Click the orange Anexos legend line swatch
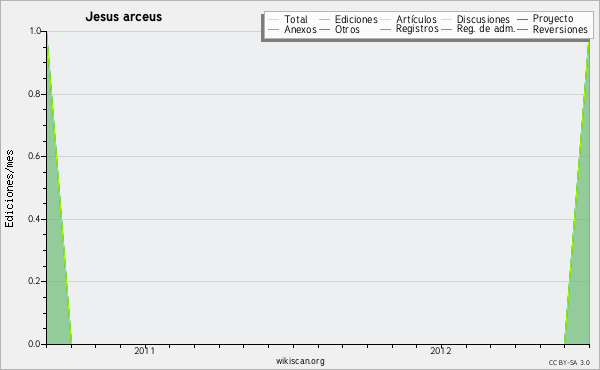Screen dimensions: 600x370 pos(274,30)
